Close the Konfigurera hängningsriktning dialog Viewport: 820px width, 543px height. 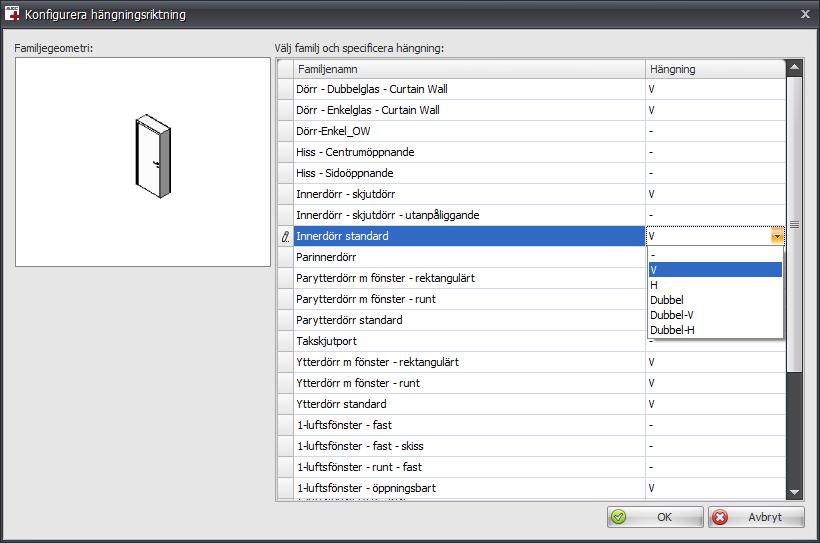click(x=805, y=14)
